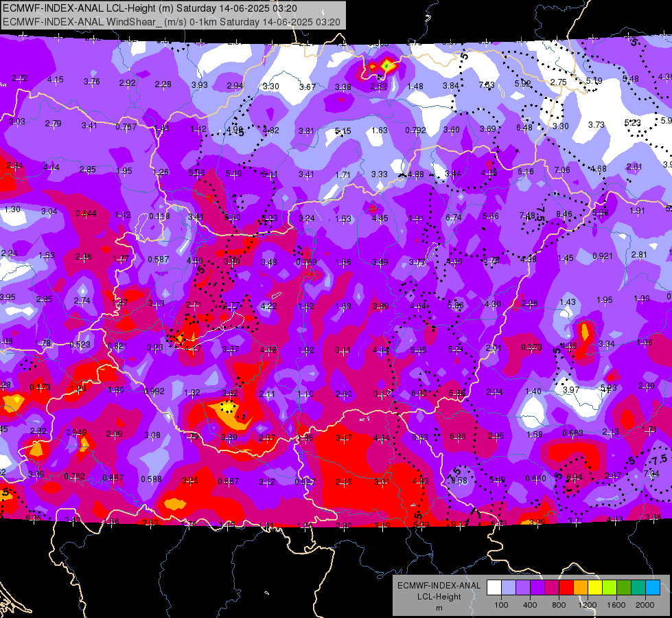Click wind shear value 7.53
Screen dimensions: 672x618
coord(487,85)
